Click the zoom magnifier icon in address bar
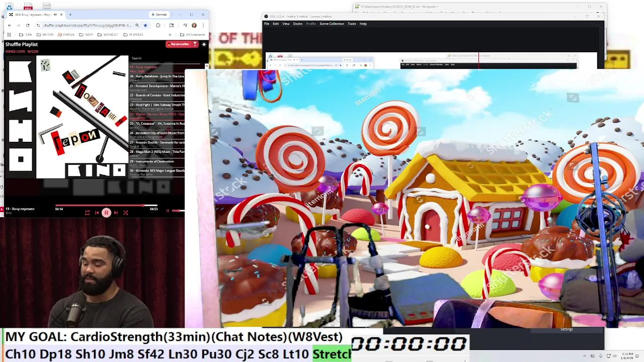 pyautogui.click(x=137, y=25)
